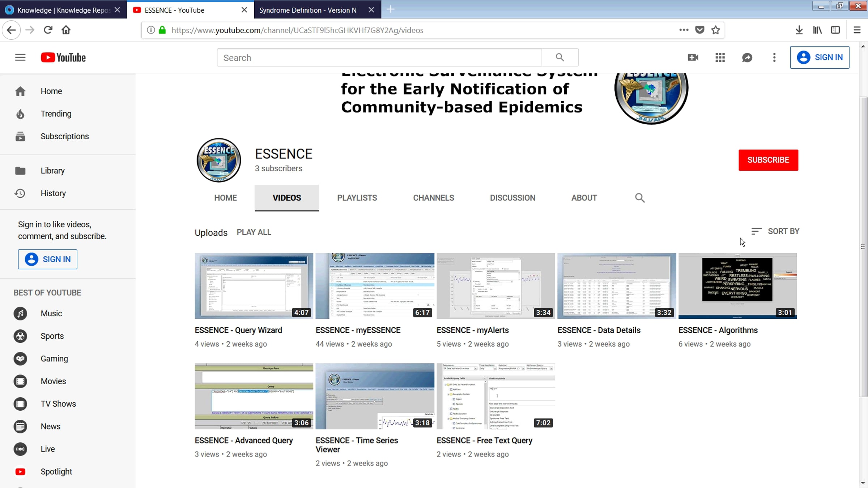Screen dimensions: 868x488
Task: Bookmark this page with the star
Action: pyautogui.click(x=716, y=30)
